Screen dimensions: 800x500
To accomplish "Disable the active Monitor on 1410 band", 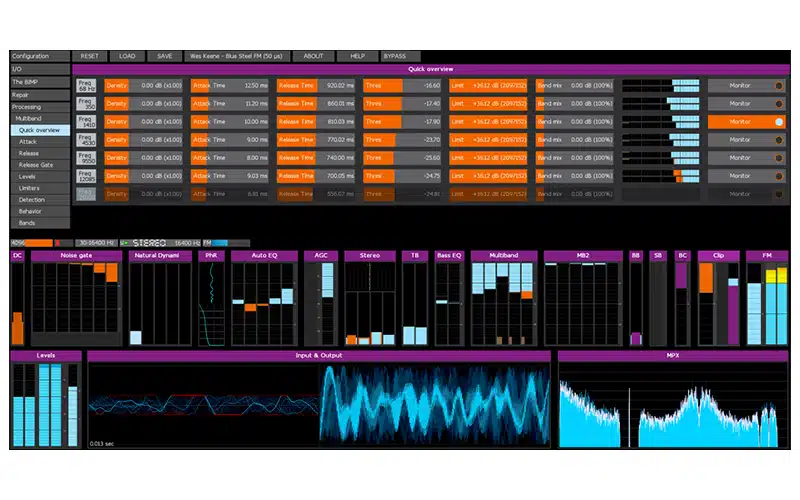I will click(x=746, y=121).
